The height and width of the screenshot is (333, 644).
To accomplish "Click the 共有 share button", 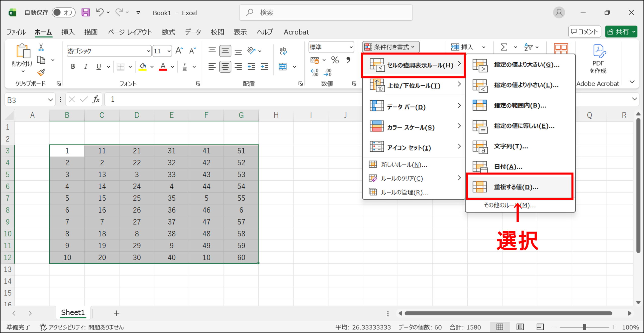I will pyautogui.click(x=621, y=32).
